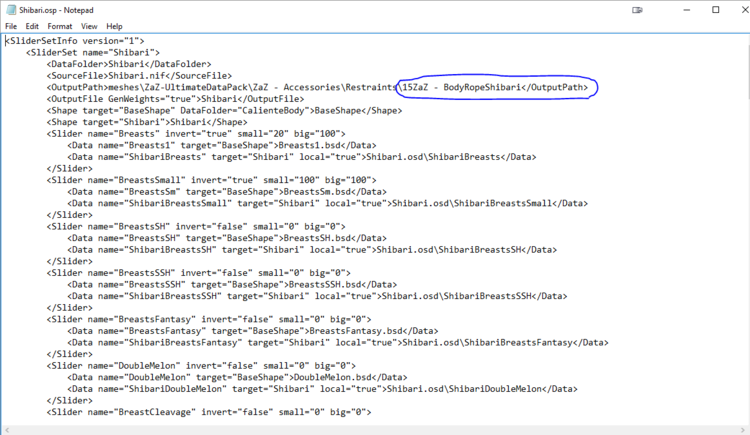The image size is (750, 435).
Task: Maximize the Notepad window
Action: [x=716, y=10]
